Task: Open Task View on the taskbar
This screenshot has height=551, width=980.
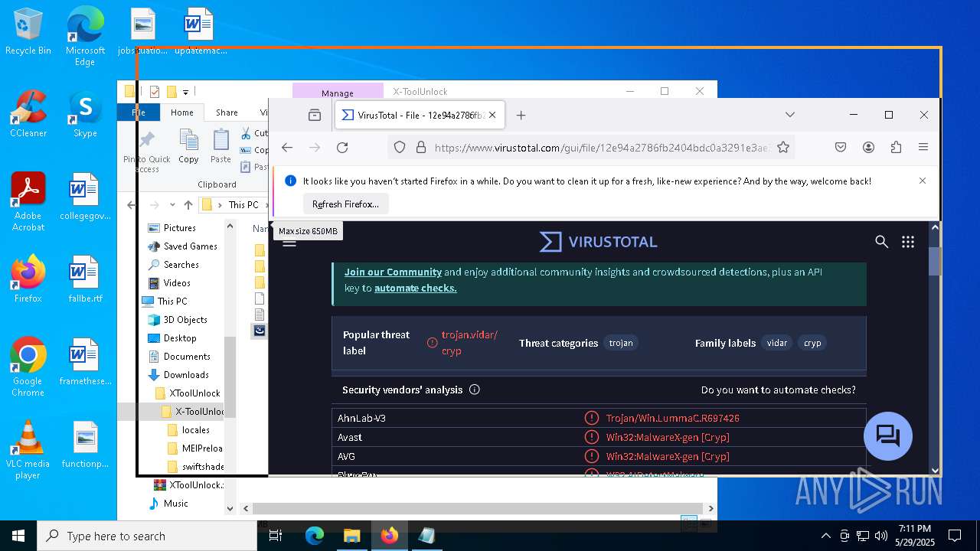Action: pyautogui.click(x=276, y=536)
